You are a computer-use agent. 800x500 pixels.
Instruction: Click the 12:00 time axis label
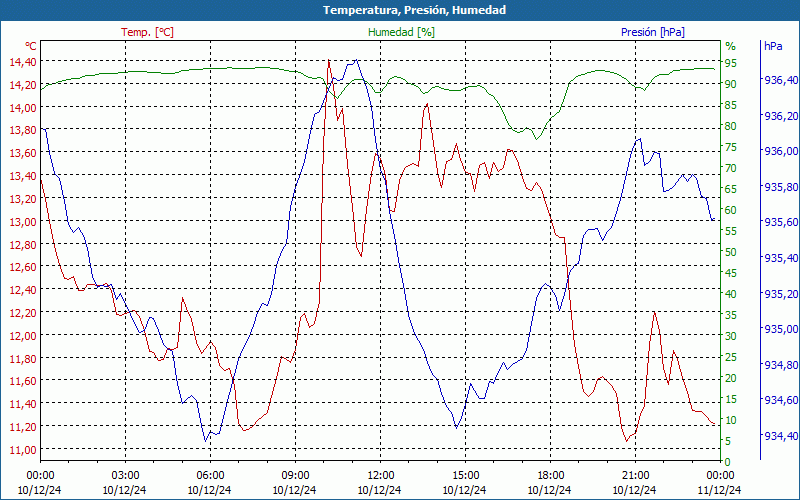point(380,476)
